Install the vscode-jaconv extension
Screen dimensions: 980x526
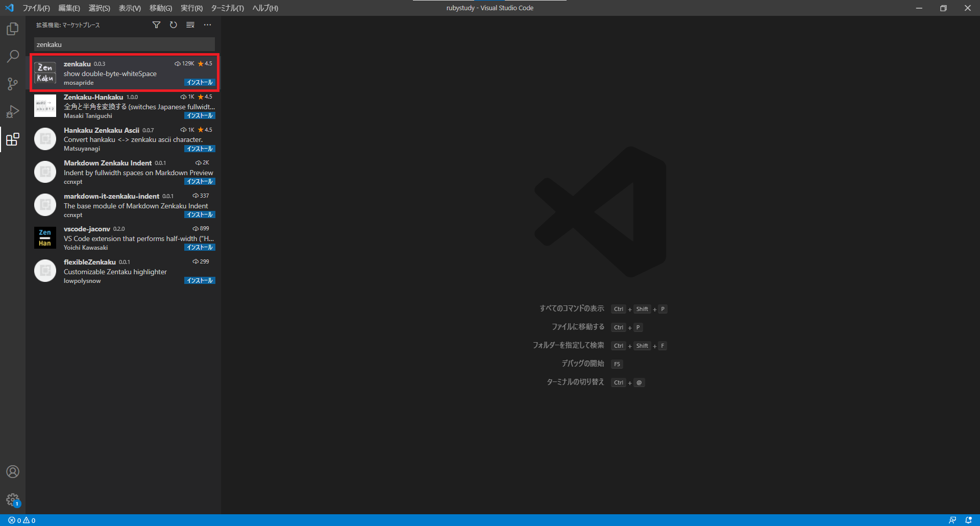(x=200, y=247)
